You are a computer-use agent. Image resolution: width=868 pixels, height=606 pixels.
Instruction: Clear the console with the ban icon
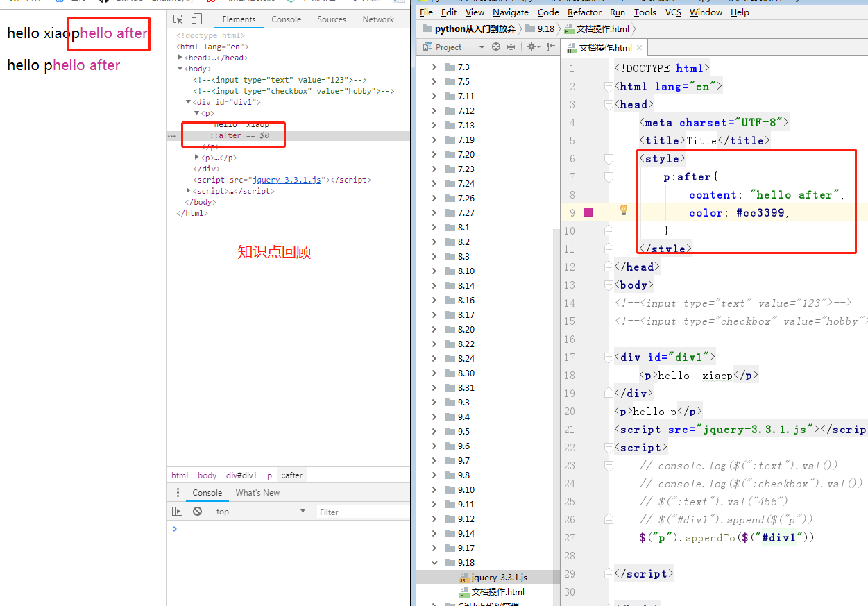tap(198, 512)
